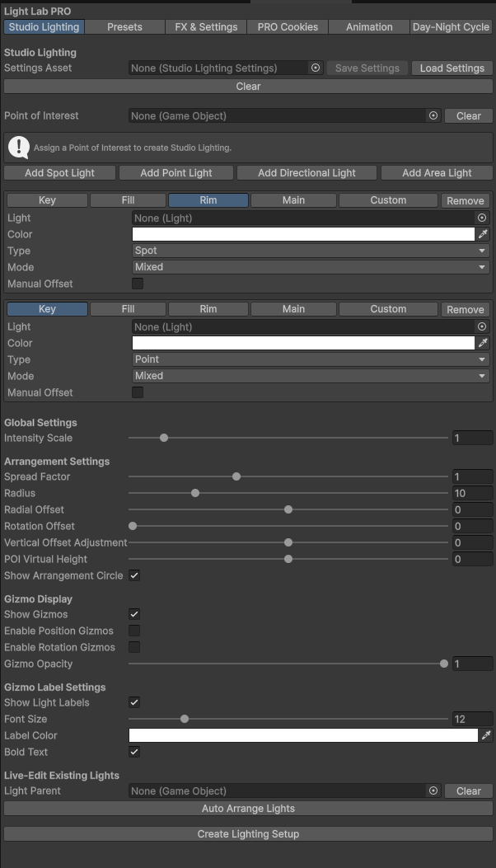Image resolution: width=496 pixels, height=868 pixels.
Task: Toggle Manual Offset for the Rim light
Action: point(138,284)
